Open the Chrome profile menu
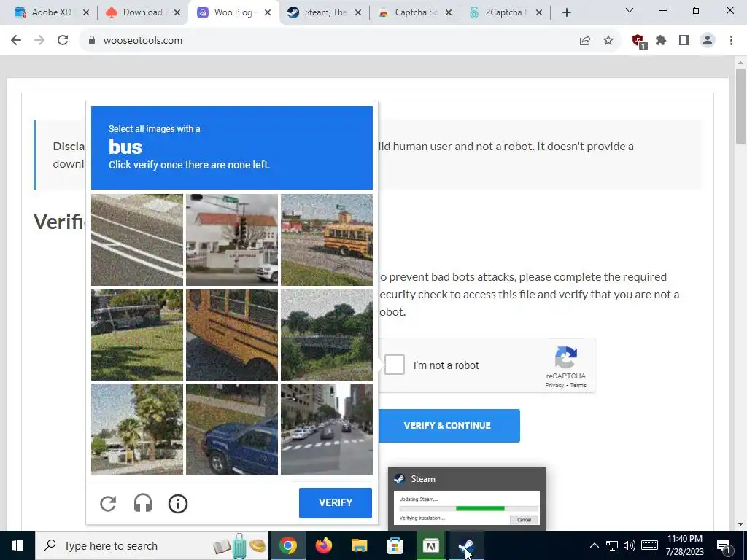 pos(708,41)
